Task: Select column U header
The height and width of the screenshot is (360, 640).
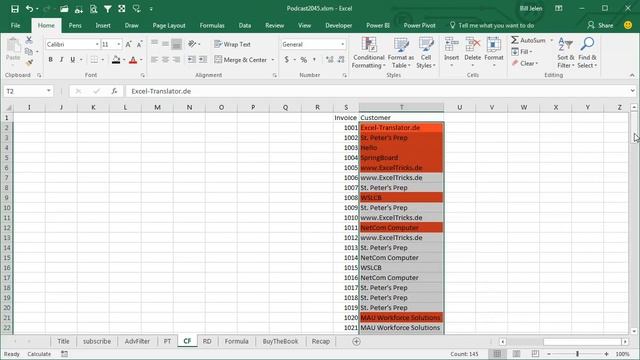Action: click(x=460, y=107)
